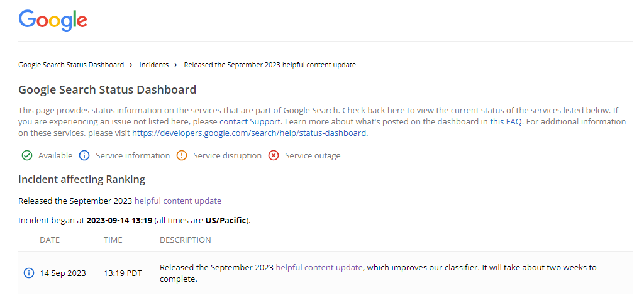Viewport: 644px width, 298px height.
Task: Visit the developers.google.com status-dashboard URL
Action: pyautogui.click(x=249, y=133)
